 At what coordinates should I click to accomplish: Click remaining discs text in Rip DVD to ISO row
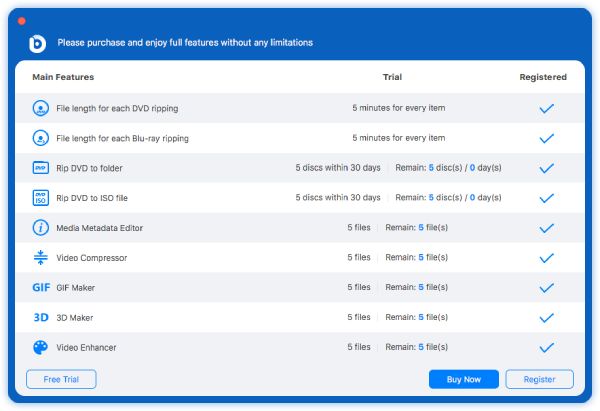[448, 197]
